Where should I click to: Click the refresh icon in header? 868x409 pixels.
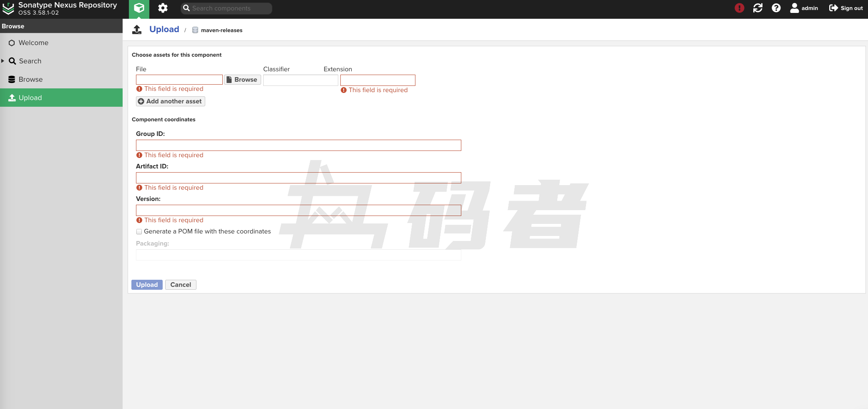(x=757, y=8)
